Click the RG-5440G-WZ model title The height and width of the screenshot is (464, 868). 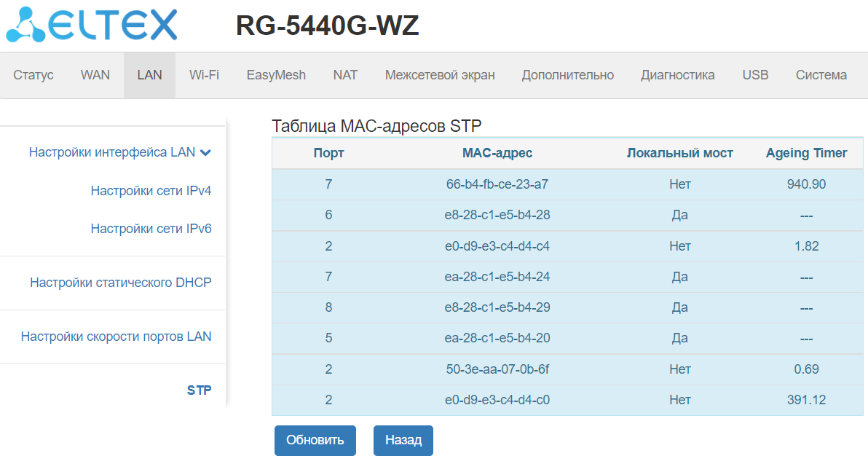(x=327, y=25)
